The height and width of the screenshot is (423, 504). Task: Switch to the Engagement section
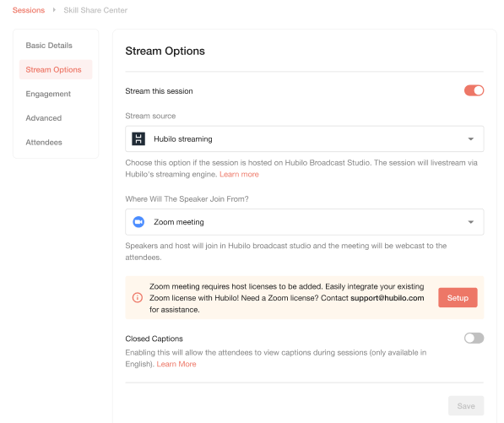[x=48, y=94]
